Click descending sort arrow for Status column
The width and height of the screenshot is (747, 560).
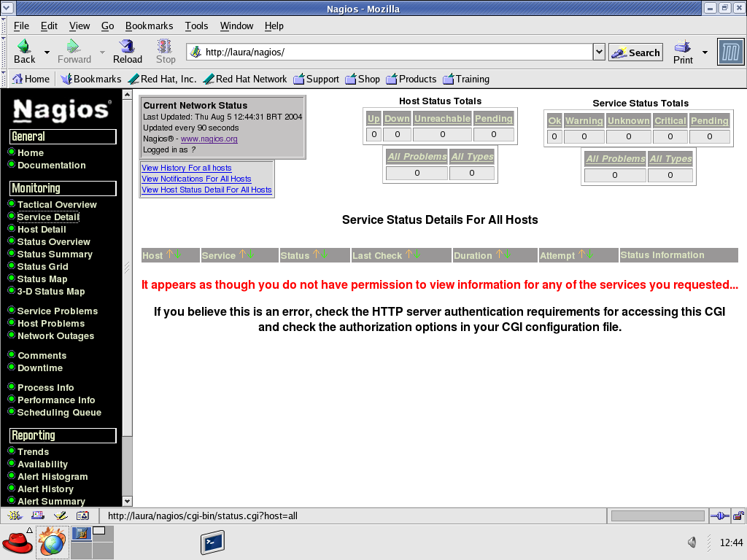(325, 254)
